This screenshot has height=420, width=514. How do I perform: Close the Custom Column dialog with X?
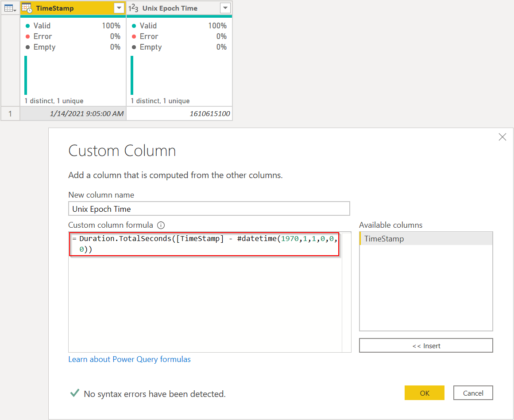click(502, 137)
